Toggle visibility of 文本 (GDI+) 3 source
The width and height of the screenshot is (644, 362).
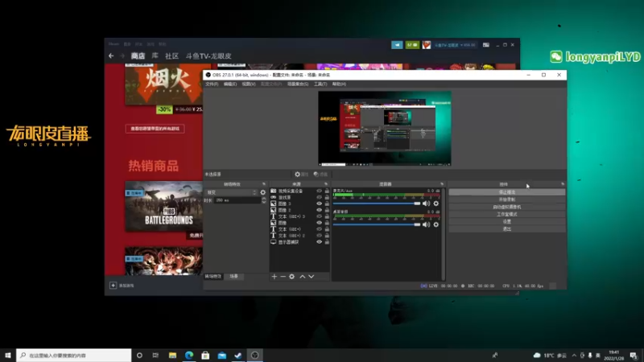pos(319,216)
